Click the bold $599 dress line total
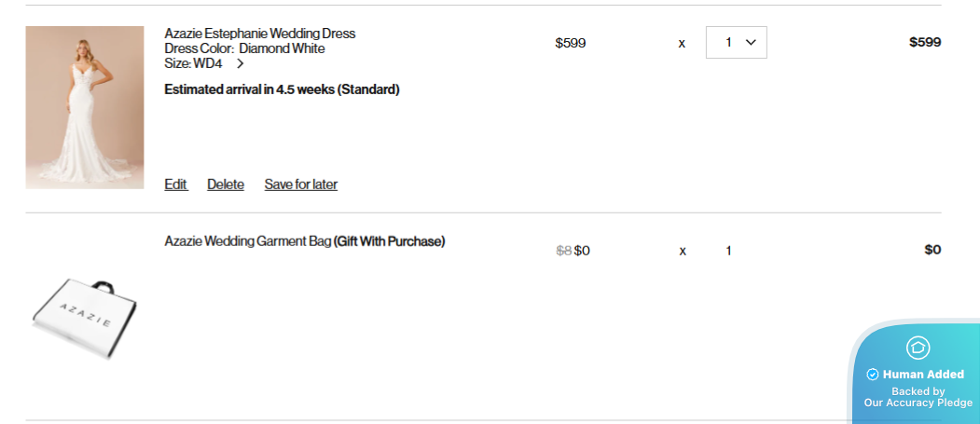This screenshot has width=980, height=424. click(x=925, y=42)
